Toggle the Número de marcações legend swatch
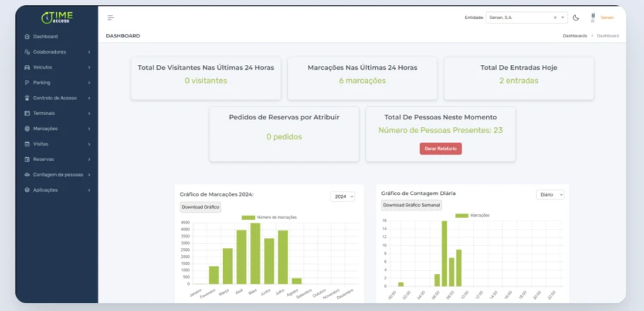This screenshot has width=644, height=311. [x=248, y=218]
